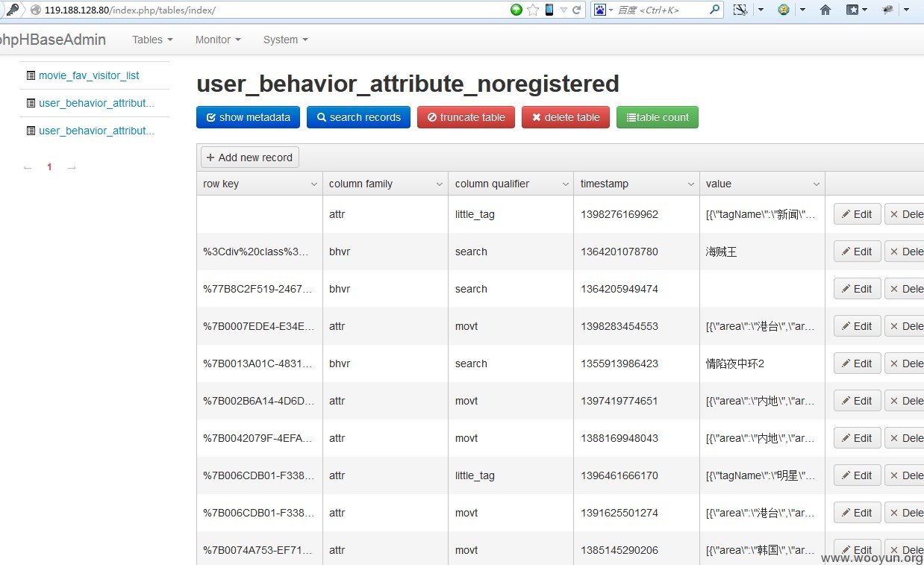Click the delete table button
Viewport: 924px width, 565px height.
[565, 117]
